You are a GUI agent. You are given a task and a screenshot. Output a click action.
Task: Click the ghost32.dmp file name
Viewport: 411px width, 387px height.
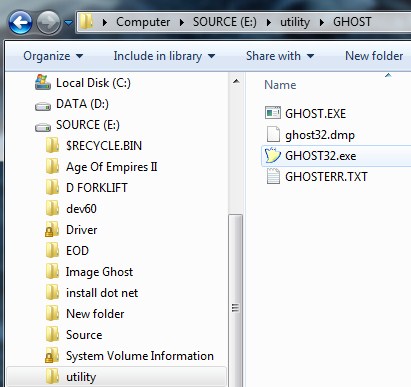320,135
